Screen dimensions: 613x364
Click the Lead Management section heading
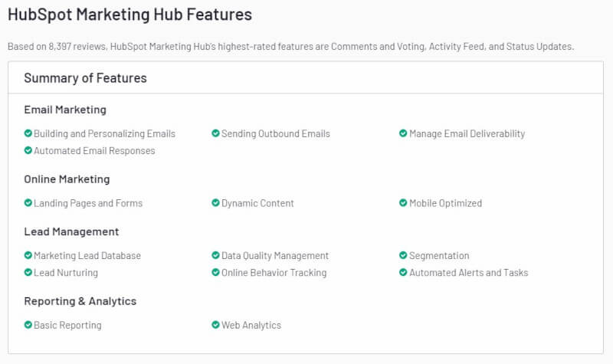coord(71,231)
